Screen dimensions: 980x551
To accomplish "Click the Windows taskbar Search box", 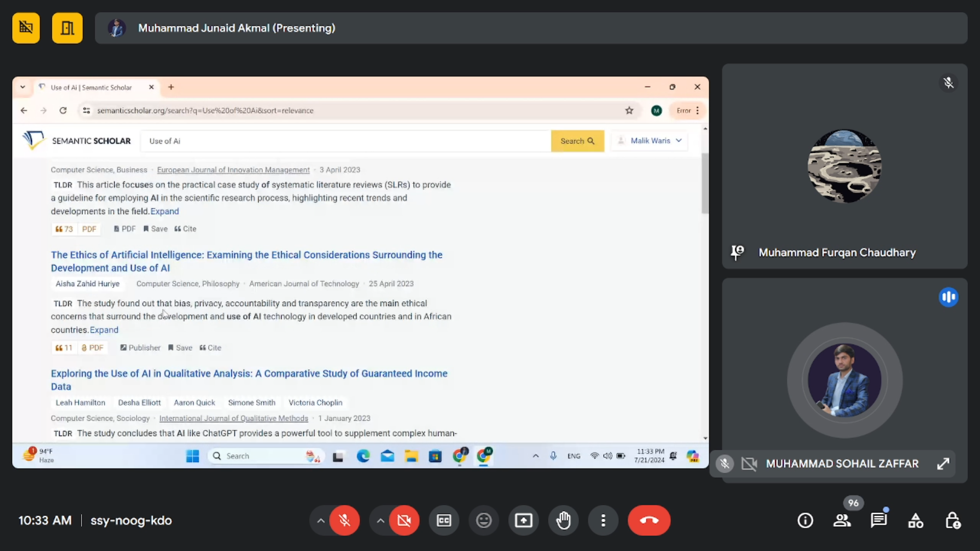I will click(265, 456).
